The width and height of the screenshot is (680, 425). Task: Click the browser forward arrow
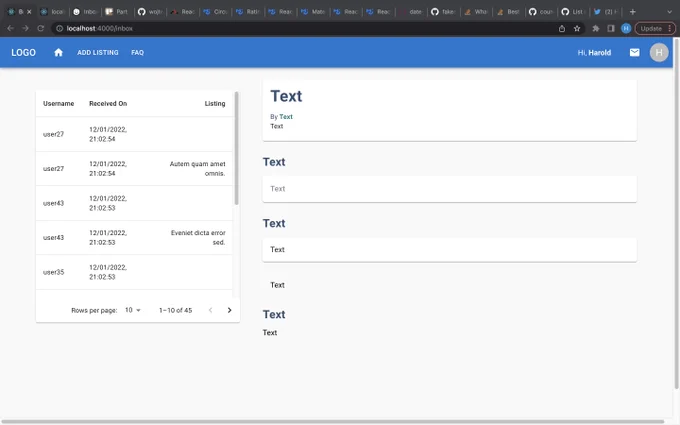(25, 28)
